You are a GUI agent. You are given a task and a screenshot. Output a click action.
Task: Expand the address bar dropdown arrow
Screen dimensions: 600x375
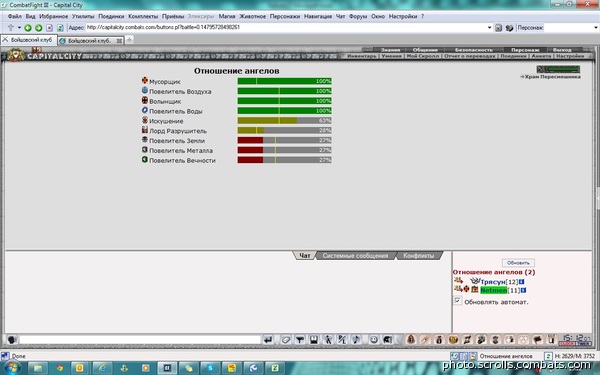[x=489, y=28]
